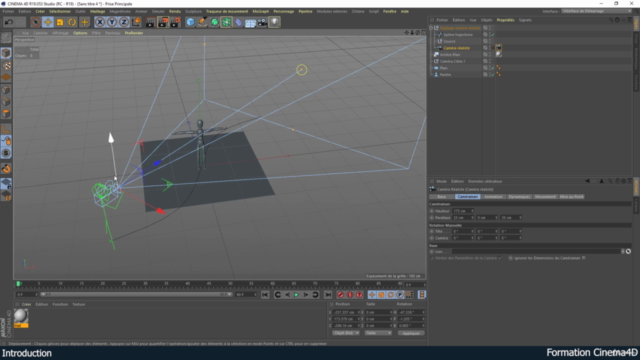
Task: Click the Arrière-Plan material tag thumbnail
Action: tap(498, 54)
